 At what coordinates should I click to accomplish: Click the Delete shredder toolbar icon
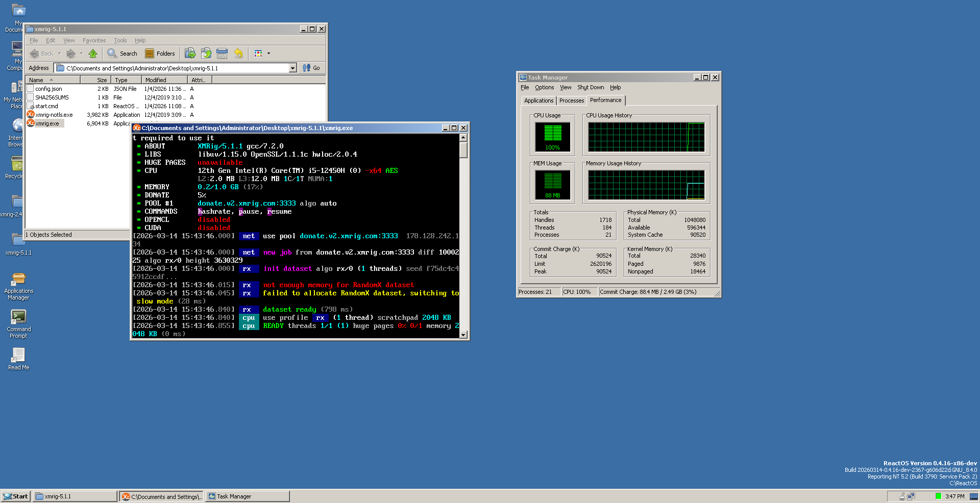click(222, 54)
